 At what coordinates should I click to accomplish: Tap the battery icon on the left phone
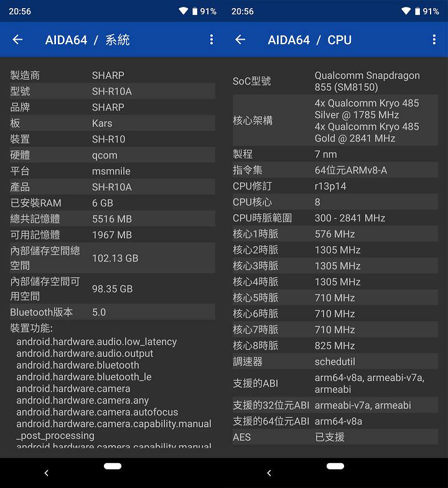(x=195, y=12)
